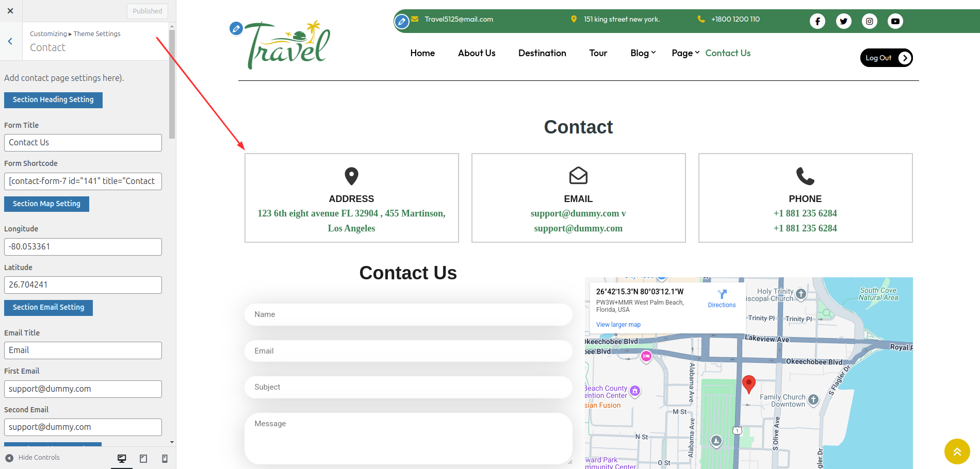This screenshot has height=469, width=980.
Task: Open the YouTube social icon
Action: coord(895,21)
